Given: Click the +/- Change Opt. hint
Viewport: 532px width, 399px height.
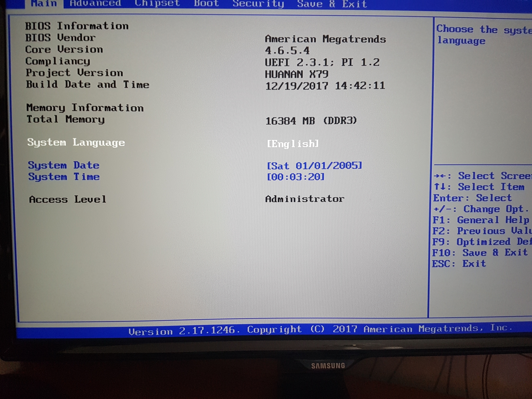Looking at the screenshot, I should pos(480,209).
